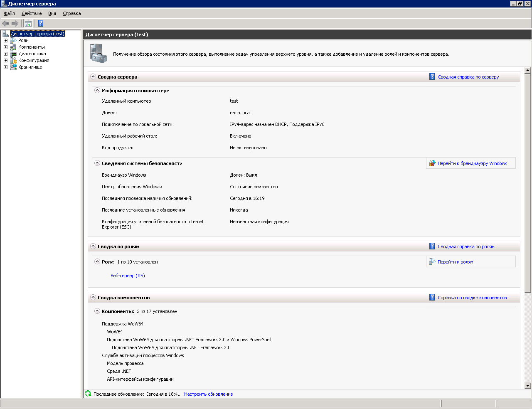Screen dimensions: 532x409
Task: Click the icon beside Перейти к ролям
Action: tap(432, 261)
